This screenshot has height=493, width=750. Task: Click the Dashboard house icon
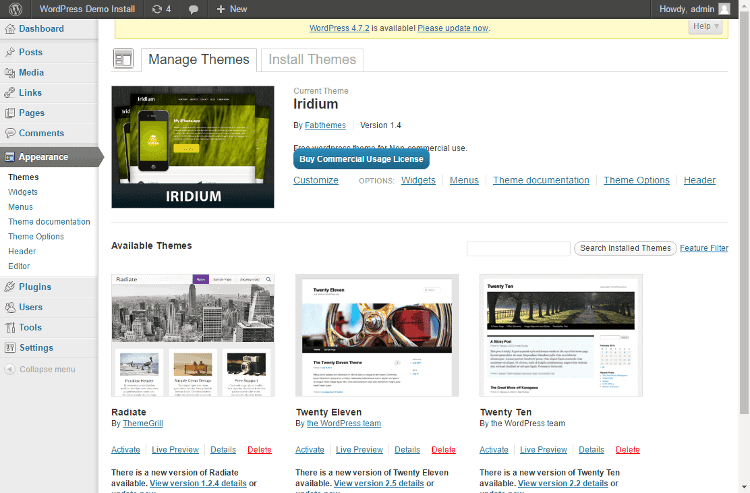pos(10,29)
